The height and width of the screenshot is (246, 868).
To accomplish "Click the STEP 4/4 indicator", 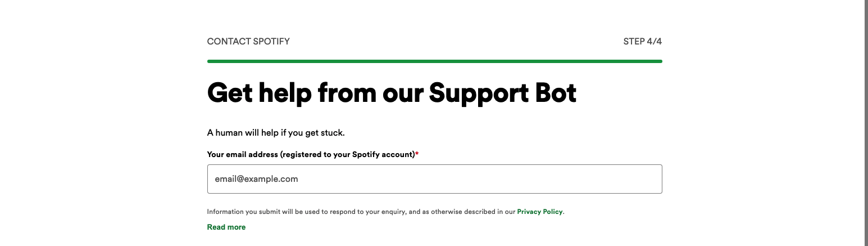I will click(x=642, y=41).
